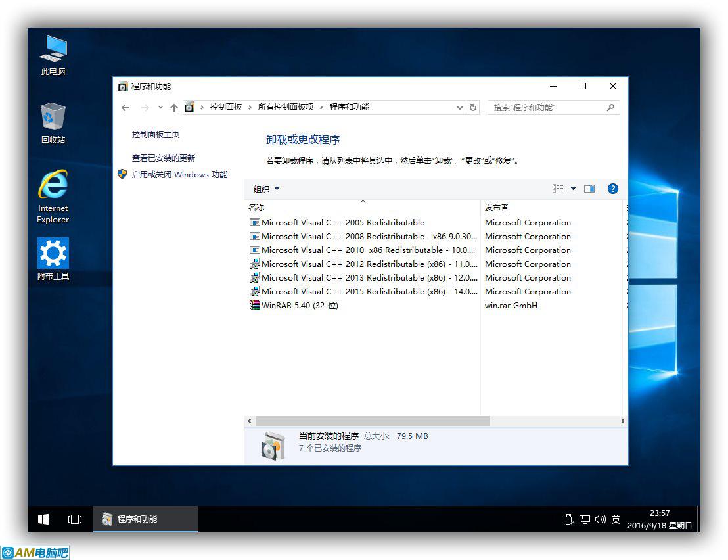Select the 回收站 recycle bin icon
728x560 pixels.
[x=53, y=123]
